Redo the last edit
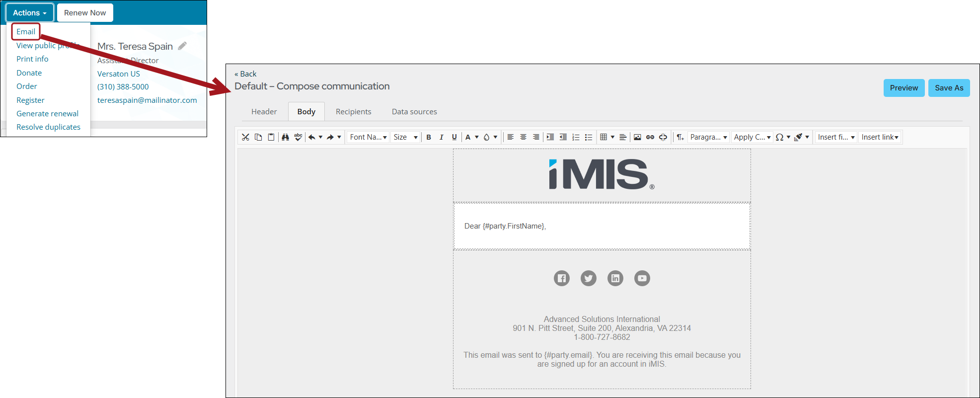980x398 pixels. pos(330,137)
